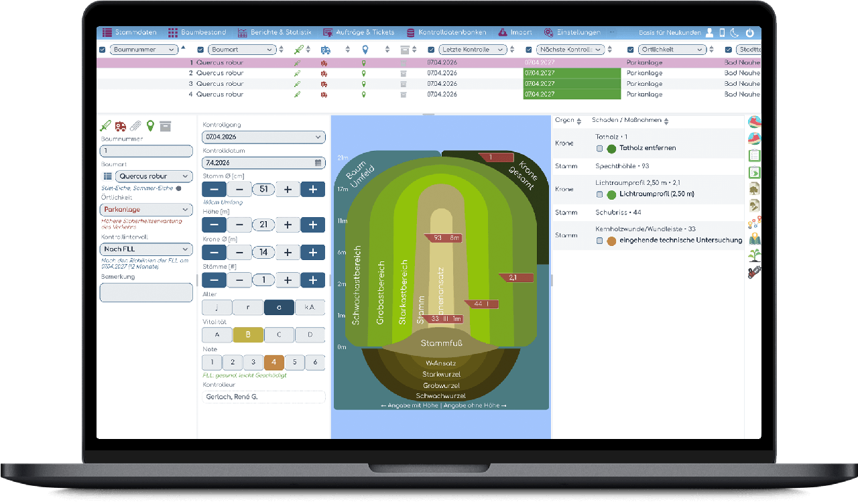This screenshot has width=858, height=504.
Task: Open calendar picker in Kontrolldatum field
Action: click(x=318, y=163)
